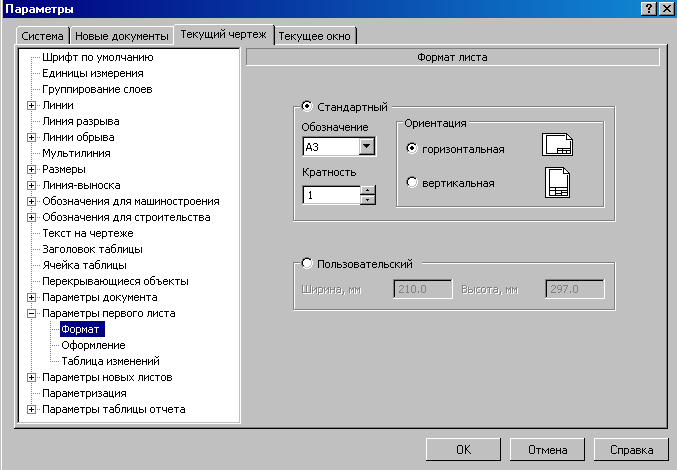The image size is (677, 470).
Task: Expand Обозначения для машиностроения node
Action: click(32, 201)
